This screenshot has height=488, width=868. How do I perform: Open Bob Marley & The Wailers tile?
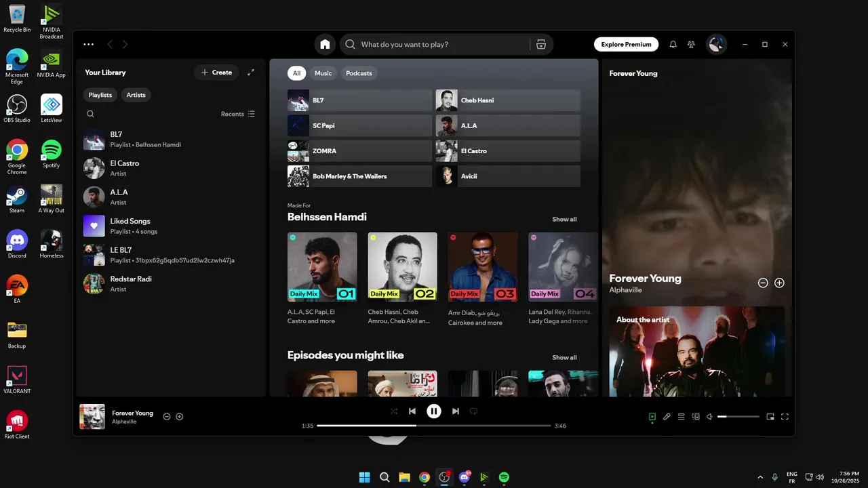click(359, 176)
